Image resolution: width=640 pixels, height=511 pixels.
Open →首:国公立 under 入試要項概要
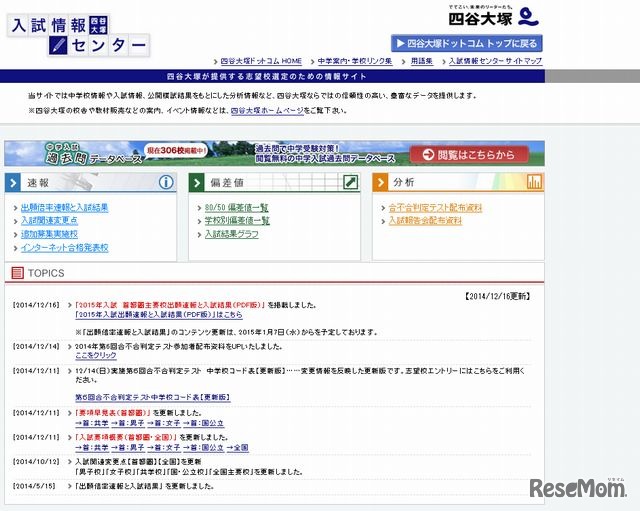[203, 448]
